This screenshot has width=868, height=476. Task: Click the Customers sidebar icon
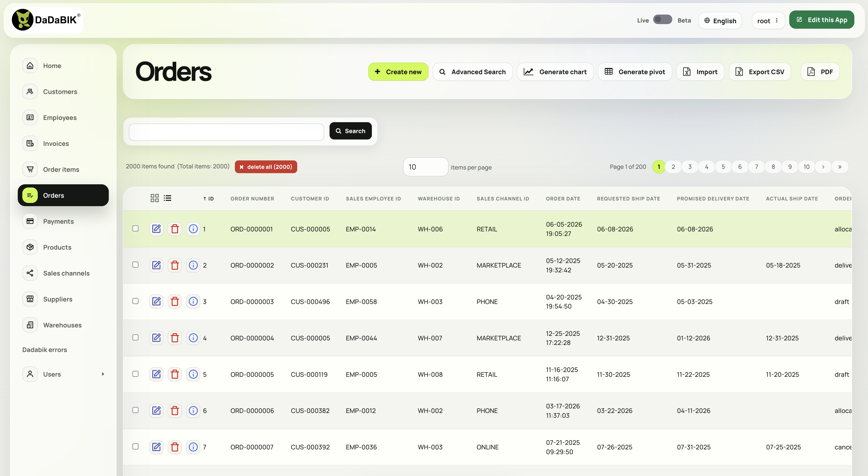[x=30, y=91]
